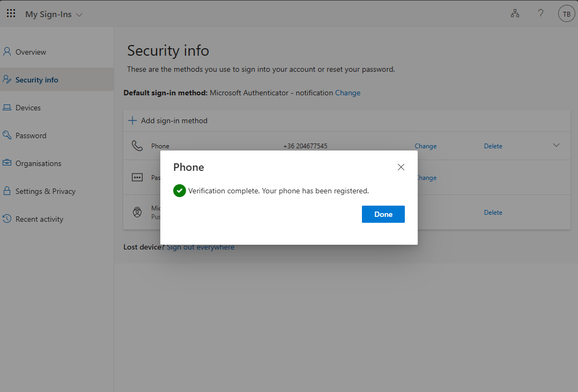Click the Microsoft Authenticator icon in list

tap(137, 212)
